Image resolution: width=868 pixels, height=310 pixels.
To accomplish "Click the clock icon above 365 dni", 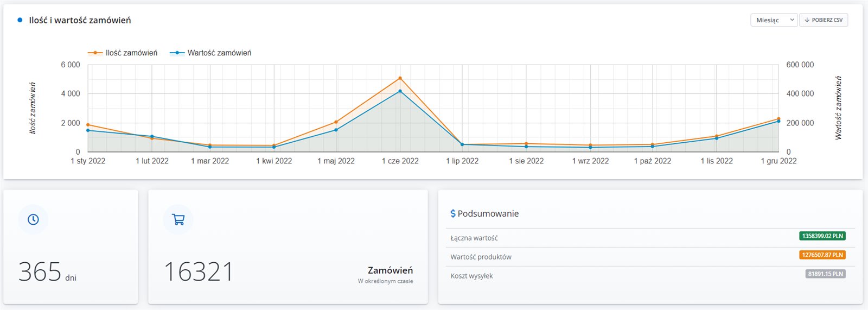I will [x=33, y=219].
